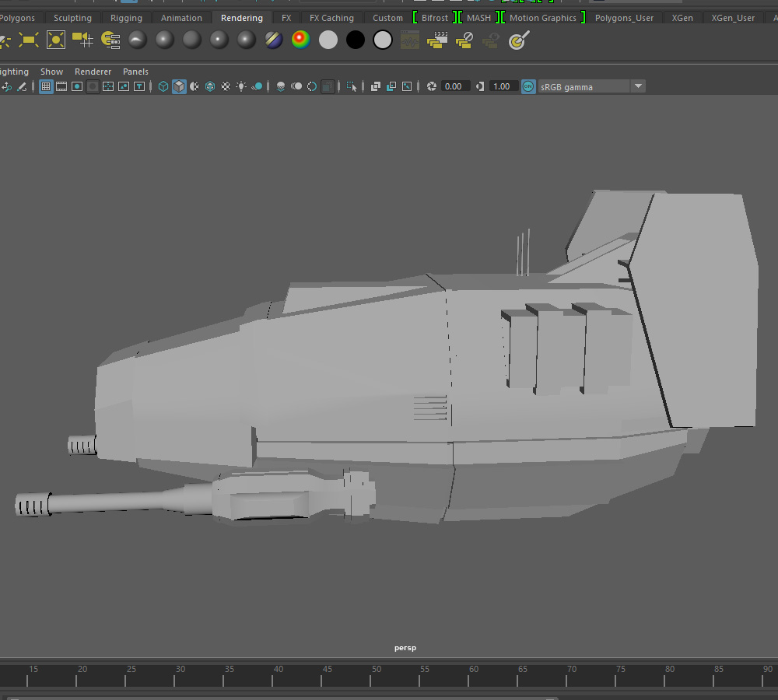Toggle use default material
778x700 pixels.
pyautogui.click(x=194, y=87)
